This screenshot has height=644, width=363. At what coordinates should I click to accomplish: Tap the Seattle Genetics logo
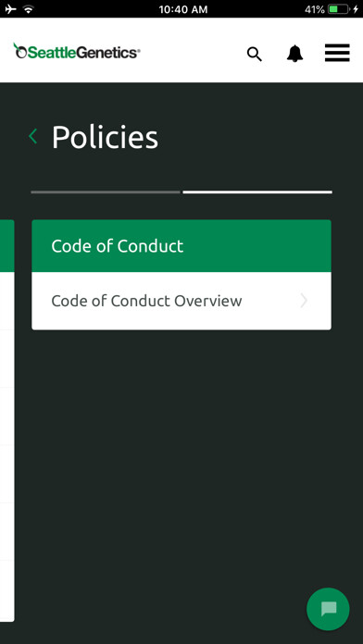[77, 51]
